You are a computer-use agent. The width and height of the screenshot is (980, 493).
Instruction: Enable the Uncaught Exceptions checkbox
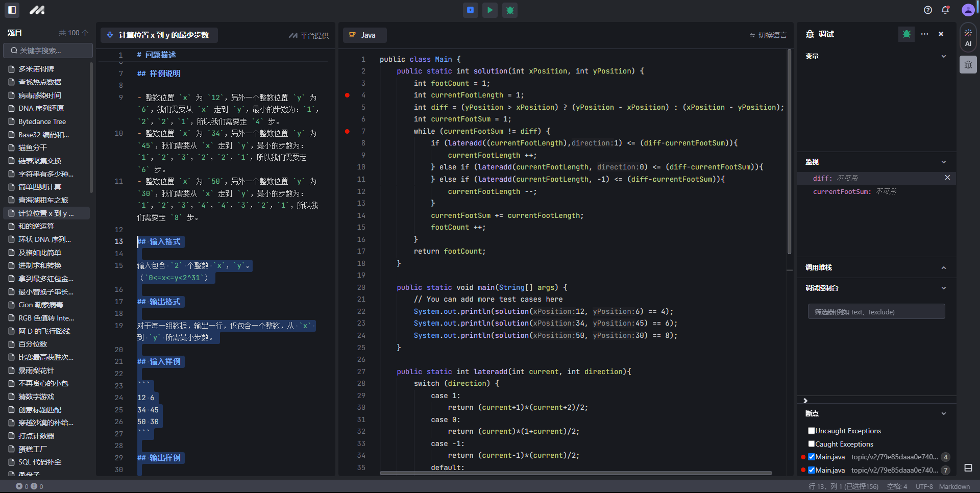click(x=812, y=431)
